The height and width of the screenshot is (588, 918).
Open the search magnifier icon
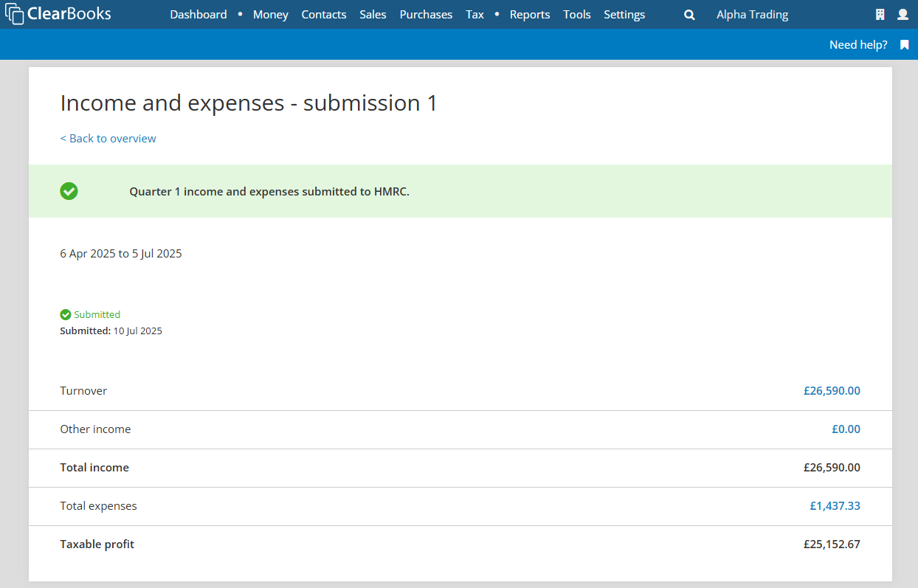(x=689, y=15)
